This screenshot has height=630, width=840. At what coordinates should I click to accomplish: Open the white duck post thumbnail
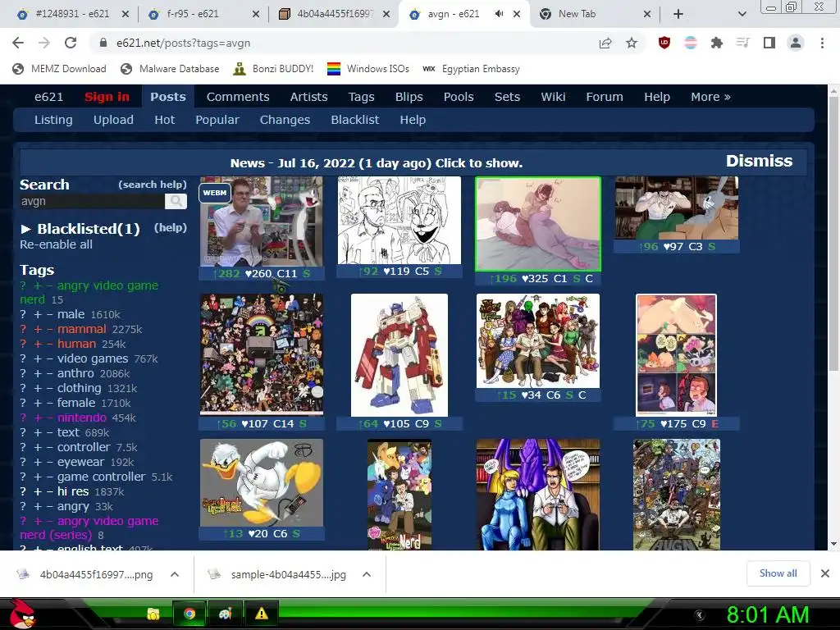click(262, 482)
